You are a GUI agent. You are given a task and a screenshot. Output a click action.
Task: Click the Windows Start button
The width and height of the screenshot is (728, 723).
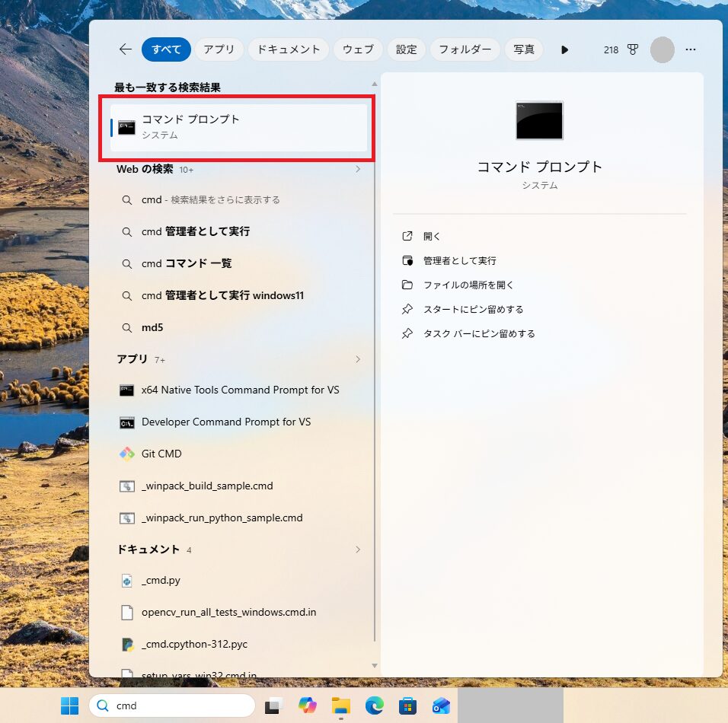(x=69, y=705)
